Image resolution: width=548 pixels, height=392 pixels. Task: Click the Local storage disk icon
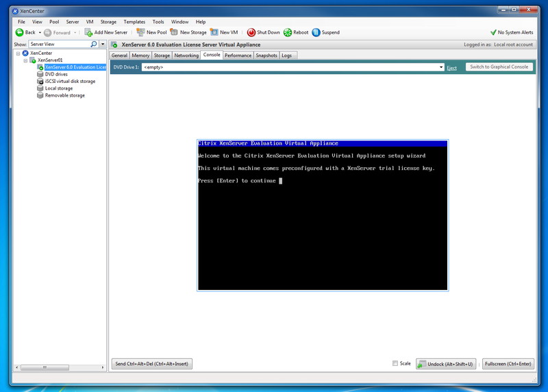[x=40, y=88]
